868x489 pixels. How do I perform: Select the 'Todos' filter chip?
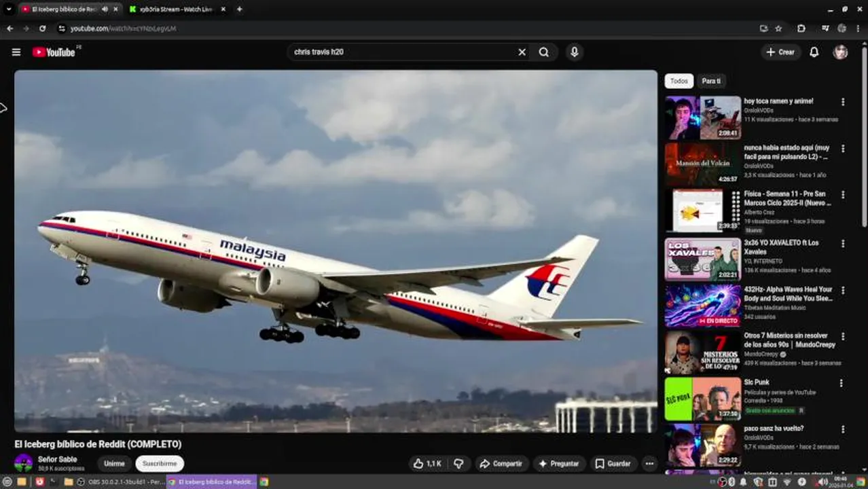pos(679,81)
